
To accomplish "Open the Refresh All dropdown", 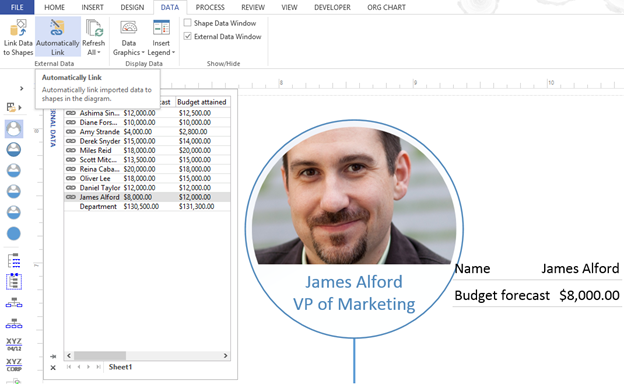I will pyautogui.click(x=94, y=37).
